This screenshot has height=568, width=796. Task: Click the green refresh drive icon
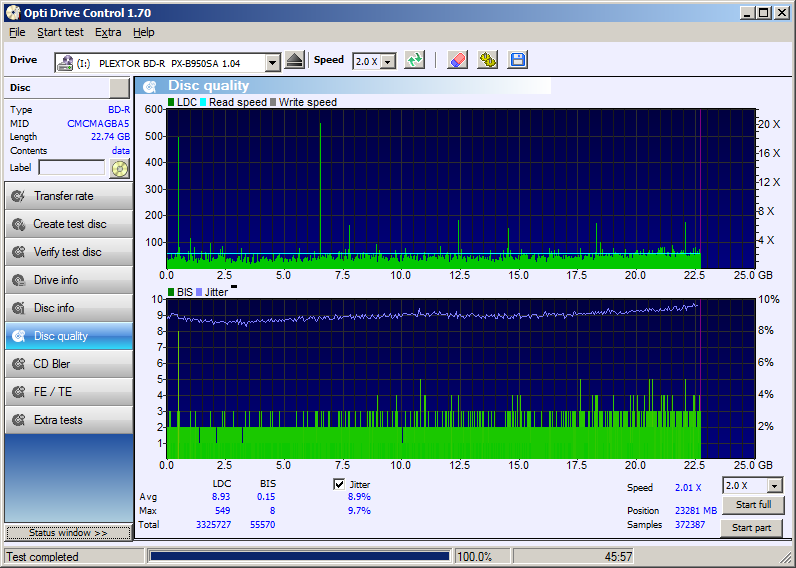pos(415,60)
